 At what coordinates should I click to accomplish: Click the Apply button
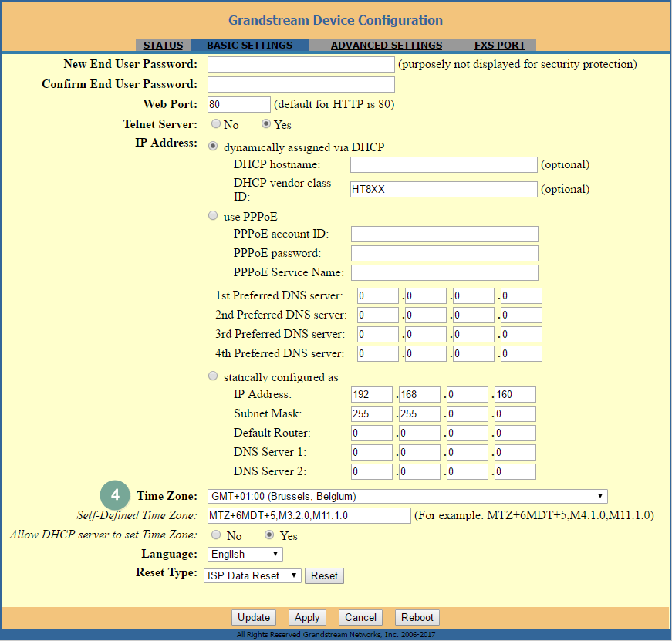[307, 618]
